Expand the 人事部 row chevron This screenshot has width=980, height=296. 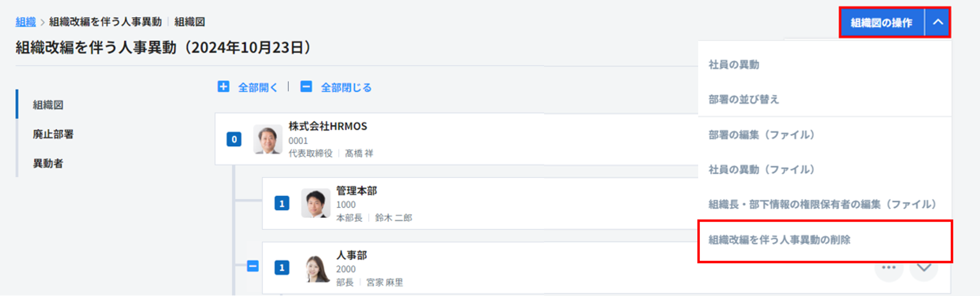(924, 268)
